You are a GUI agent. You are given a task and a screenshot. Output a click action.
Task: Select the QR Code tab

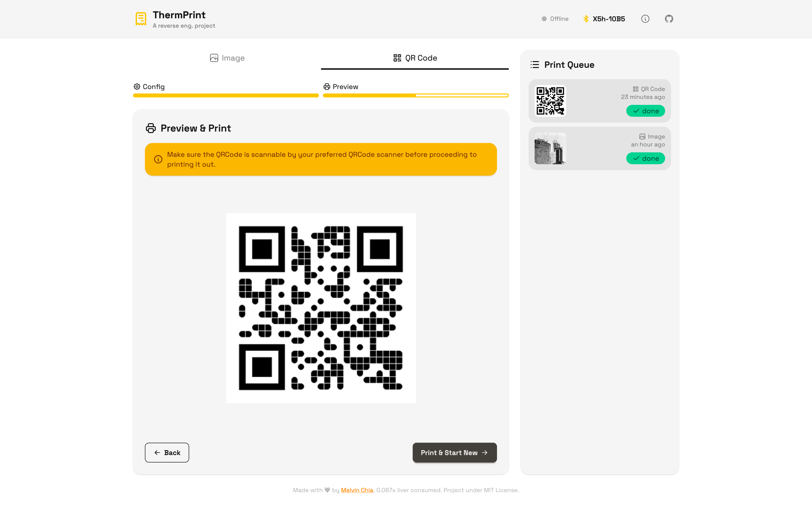pos(415,58)
